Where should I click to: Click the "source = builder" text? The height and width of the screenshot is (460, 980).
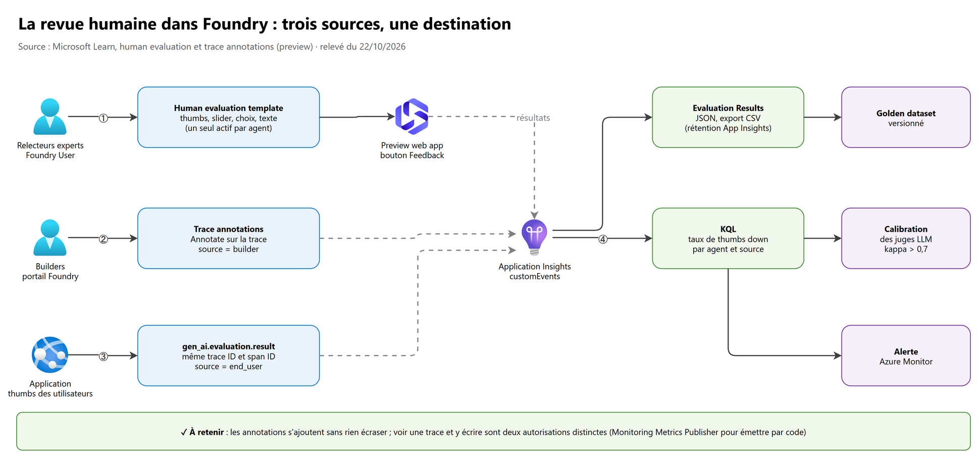[x=229, y=249]
